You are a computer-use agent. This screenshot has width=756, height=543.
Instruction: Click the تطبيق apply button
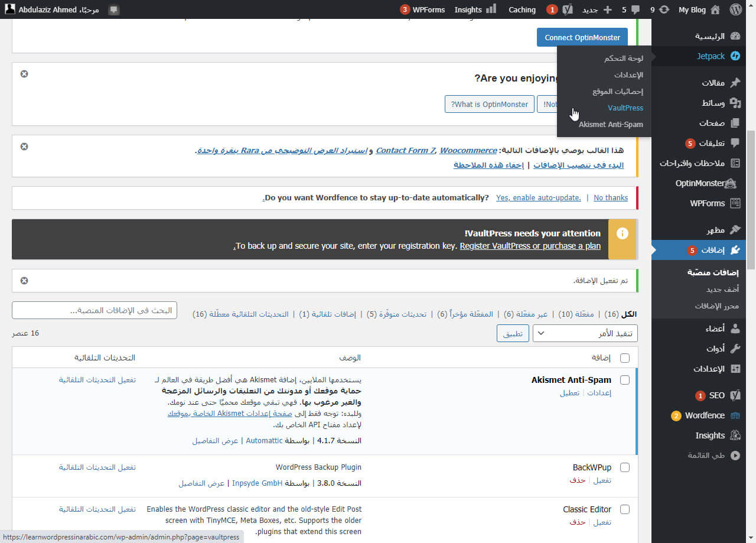(x=513, y=333)
